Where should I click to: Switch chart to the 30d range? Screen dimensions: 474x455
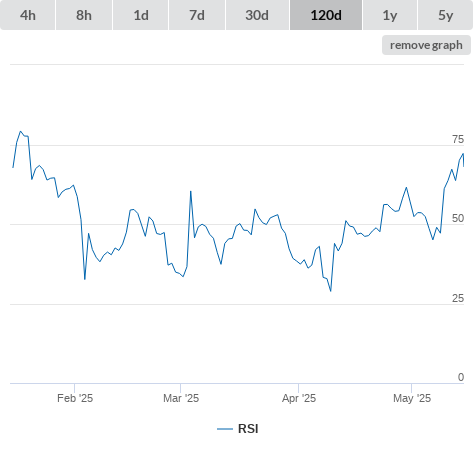(257, 15)
